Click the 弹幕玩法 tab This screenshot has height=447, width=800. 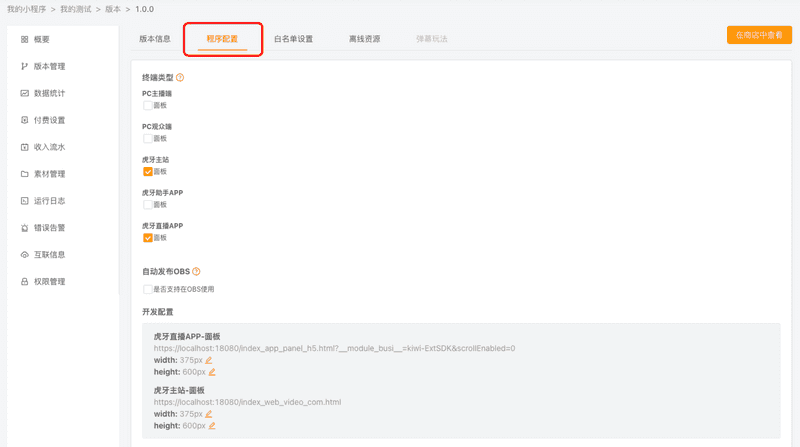click(x=432, y=39)
